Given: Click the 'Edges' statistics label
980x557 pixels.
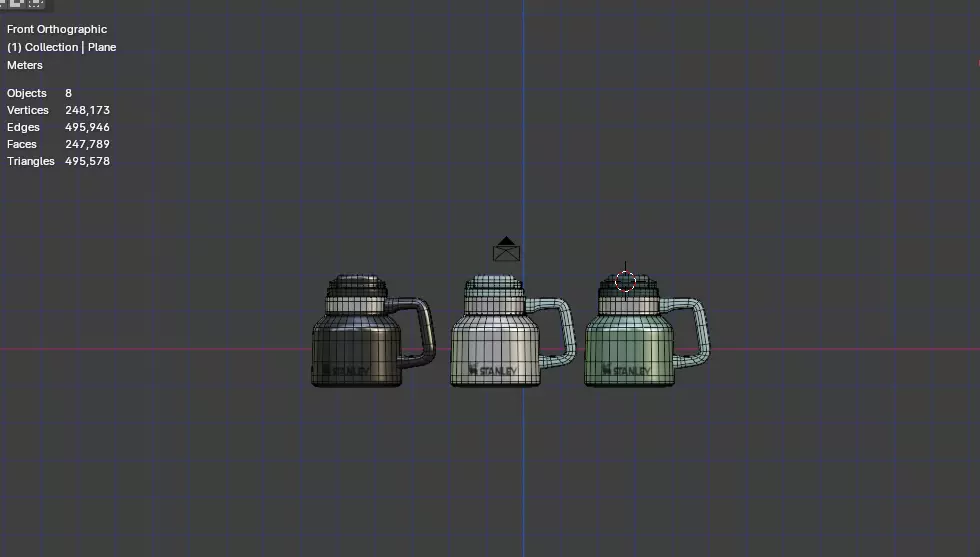Looking at the screenshot, I should (23, 127).
